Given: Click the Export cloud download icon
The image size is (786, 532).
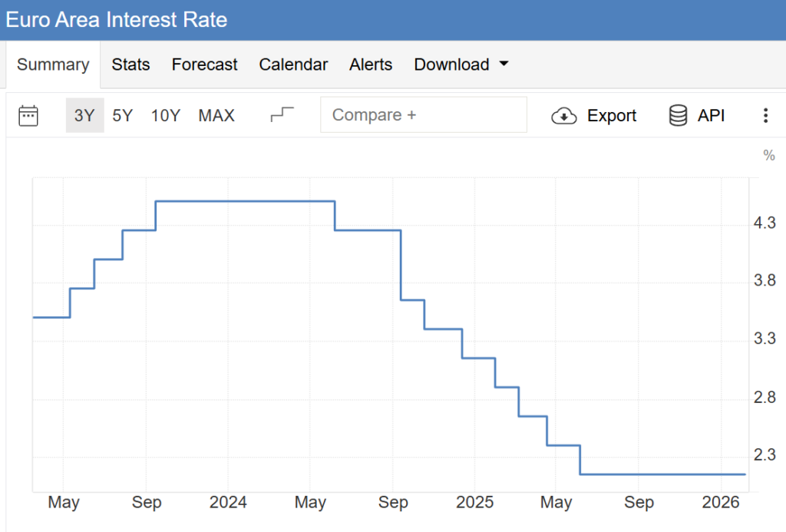Looking at the screenshot, I should tap(564, 116).
